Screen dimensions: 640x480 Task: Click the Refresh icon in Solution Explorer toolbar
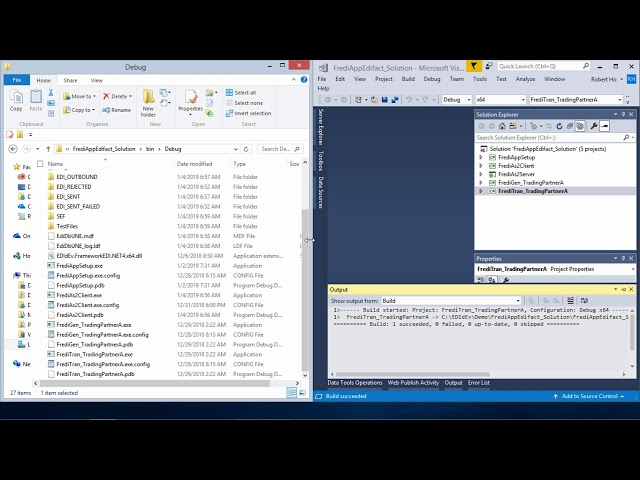pos(559,126)
